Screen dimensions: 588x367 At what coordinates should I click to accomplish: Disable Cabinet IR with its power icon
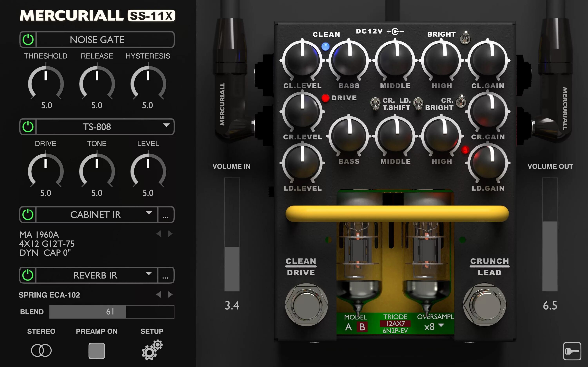28,215
